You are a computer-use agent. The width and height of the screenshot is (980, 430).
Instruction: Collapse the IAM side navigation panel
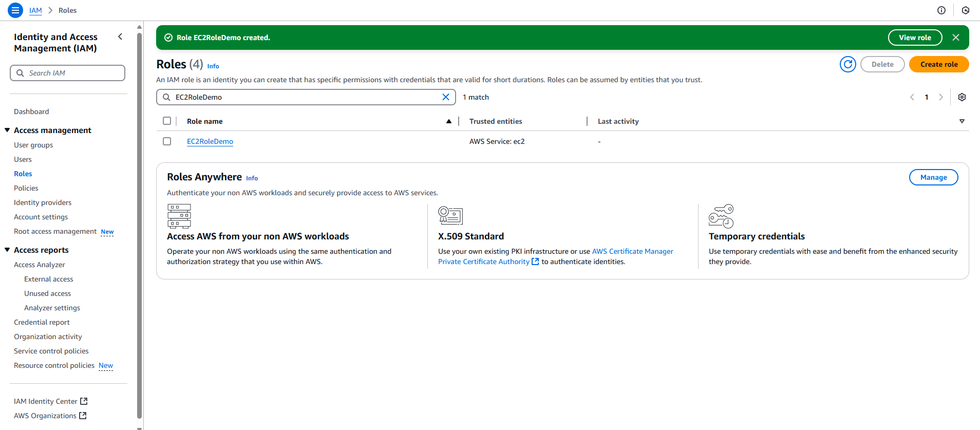pyautogui.click(x=120, y=36)
